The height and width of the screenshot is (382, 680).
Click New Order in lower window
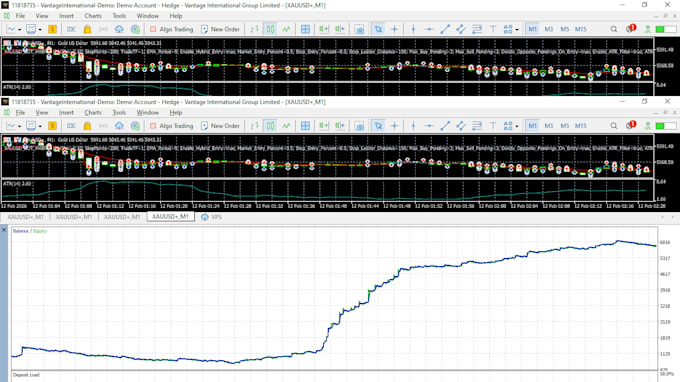tap(220, 126)
